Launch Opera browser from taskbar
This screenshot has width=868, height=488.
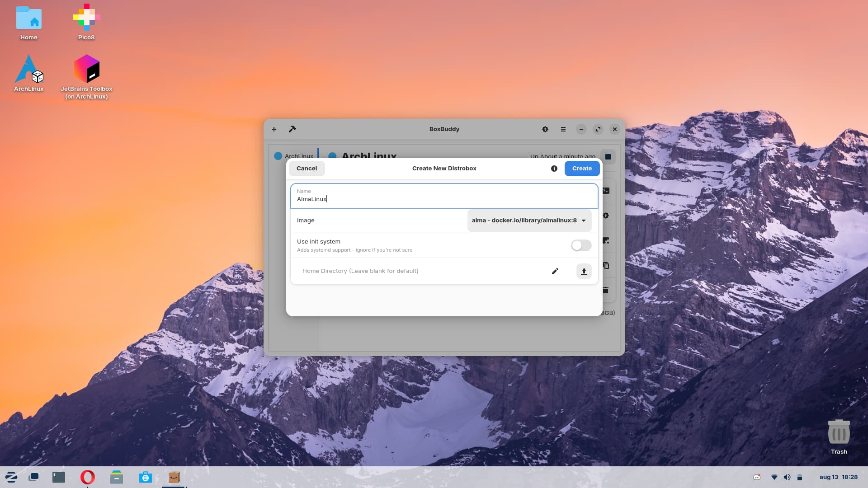[x=88, y=477]
